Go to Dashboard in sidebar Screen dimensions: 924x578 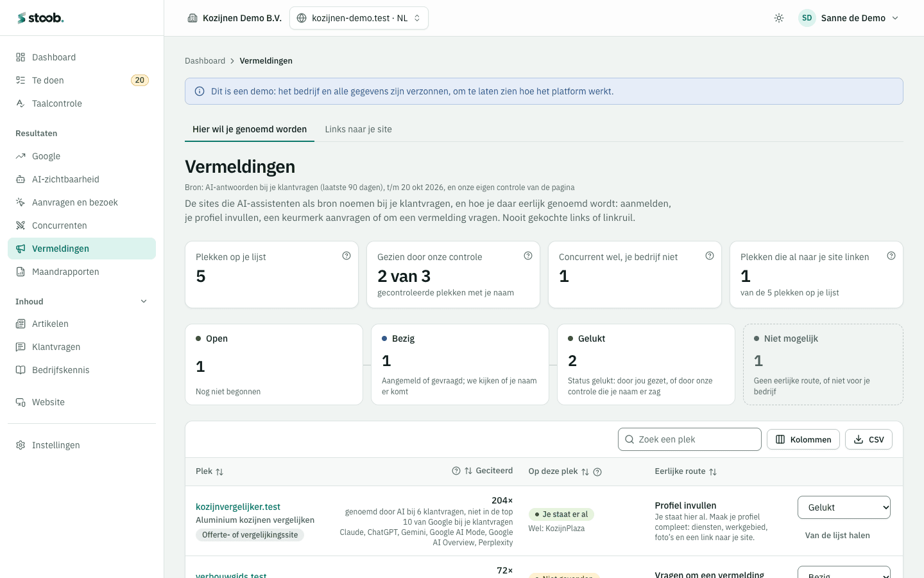[81, 57]
